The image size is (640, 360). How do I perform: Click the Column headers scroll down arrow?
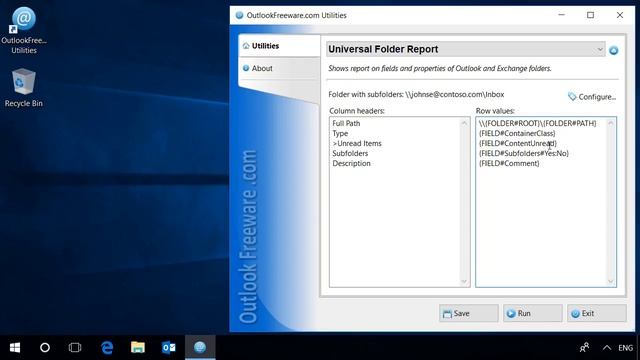click(464, 281)
